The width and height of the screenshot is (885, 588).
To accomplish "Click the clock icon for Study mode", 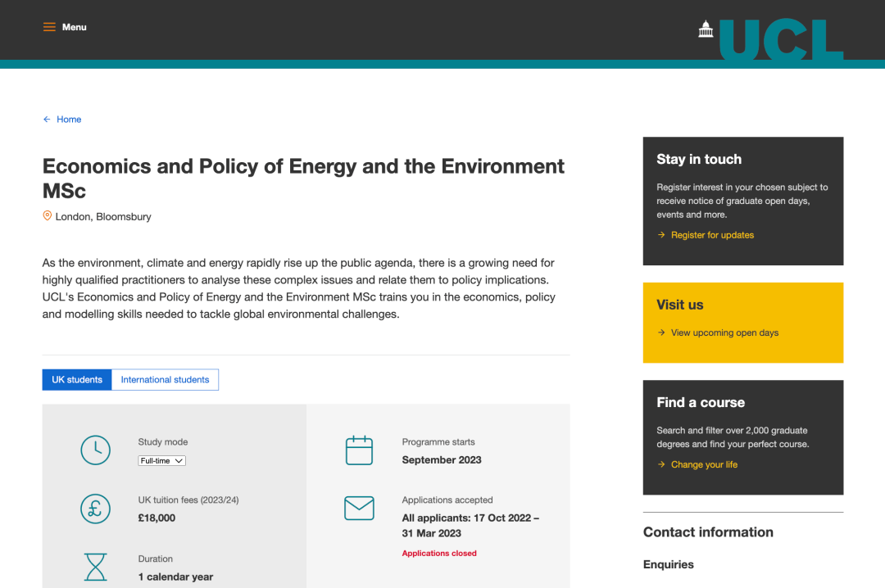I will pos(95,450).
